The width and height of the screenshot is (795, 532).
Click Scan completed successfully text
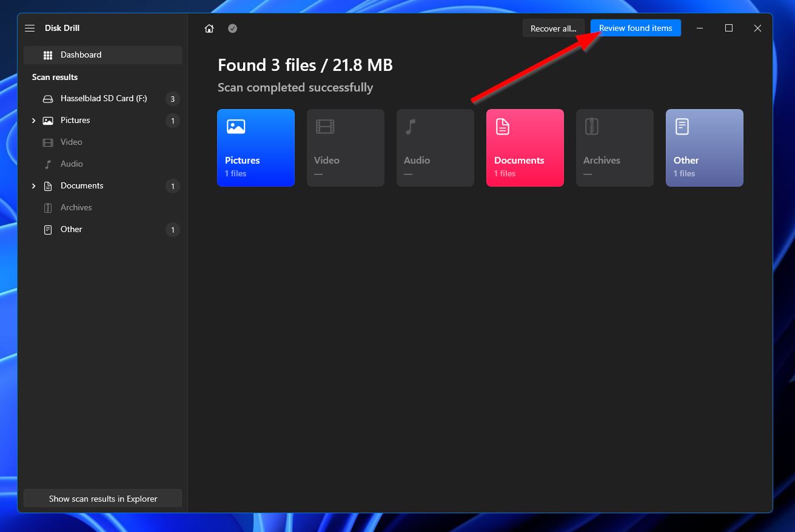(x=295, y=87)
